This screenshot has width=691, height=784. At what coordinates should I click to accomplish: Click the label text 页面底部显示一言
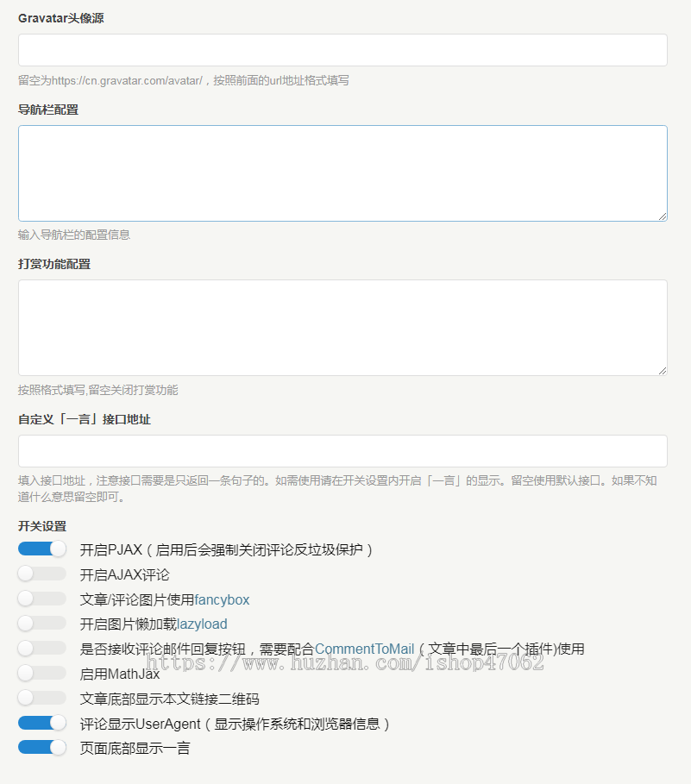point(135,749)
